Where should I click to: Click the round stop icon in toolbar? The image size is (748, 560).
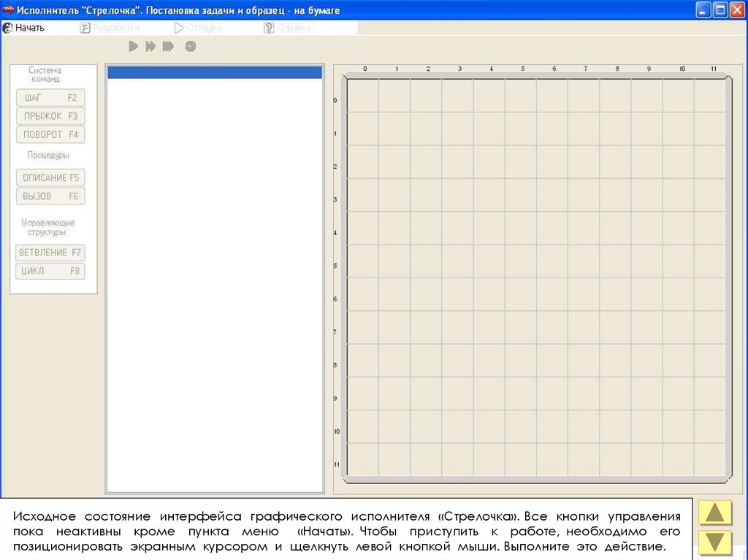click(x=191, y=47)
